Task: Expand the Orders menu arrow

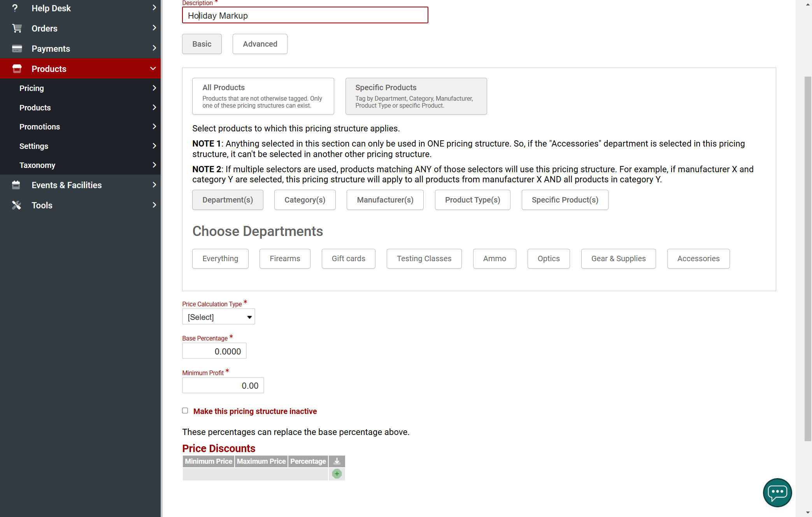Action: pyautogui.click(x=154, y=28)
